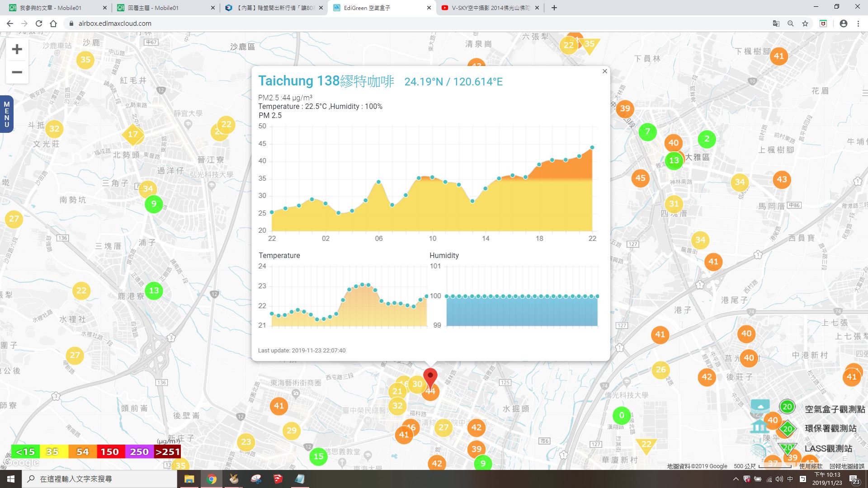Open Chrome three-dot menu

click(x=858, y=23)
